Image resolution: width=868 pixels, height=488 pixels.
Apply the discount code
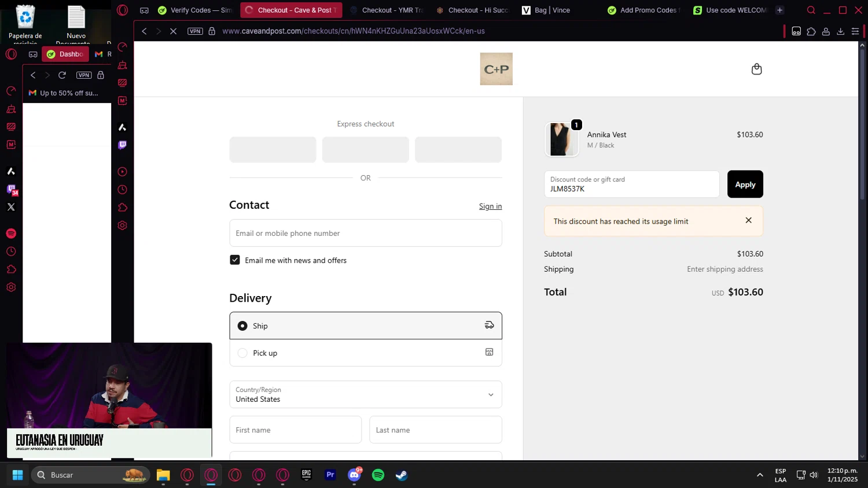745,184
